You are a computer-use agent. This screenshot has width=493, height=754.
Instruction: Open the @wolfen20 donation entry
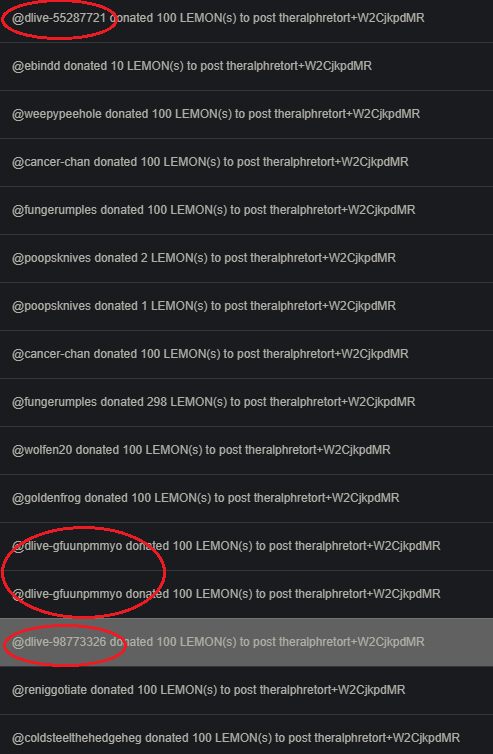point(246,451)
